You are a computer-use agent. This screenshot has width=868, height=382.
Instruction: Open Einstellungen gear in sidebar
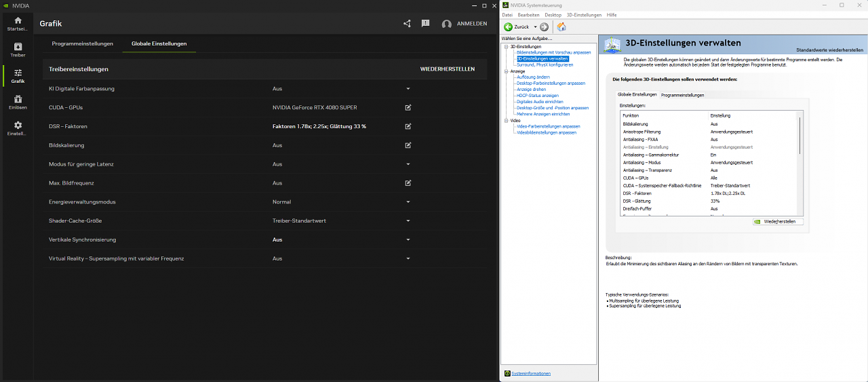(18, 128)
